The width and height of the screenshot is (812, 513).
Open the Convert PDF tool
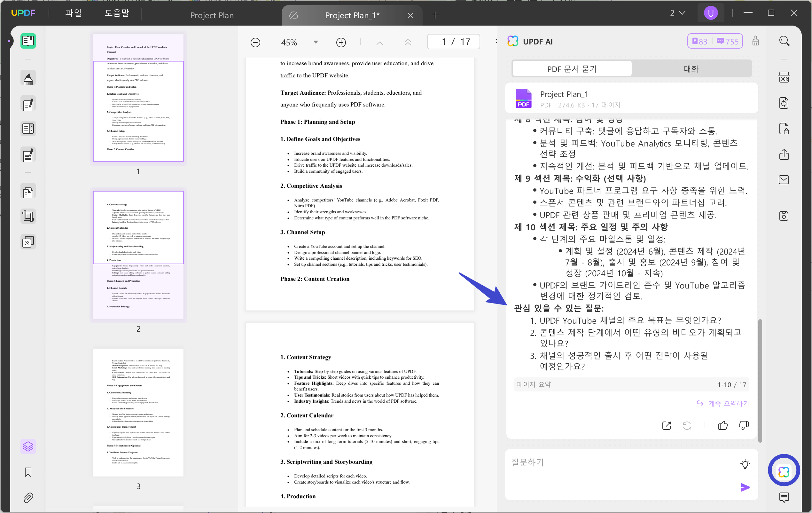784,103
